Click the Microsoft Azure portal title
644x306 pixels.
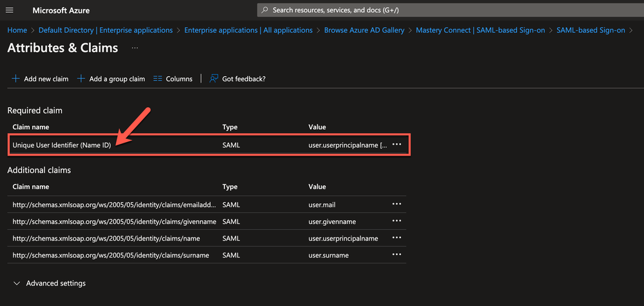coord(61,10)
